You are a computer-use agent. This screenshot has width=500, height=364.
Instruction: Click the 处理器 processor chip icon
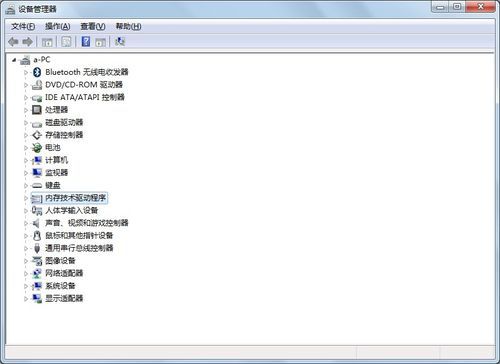pyautogui.click(x=37, y=110)
